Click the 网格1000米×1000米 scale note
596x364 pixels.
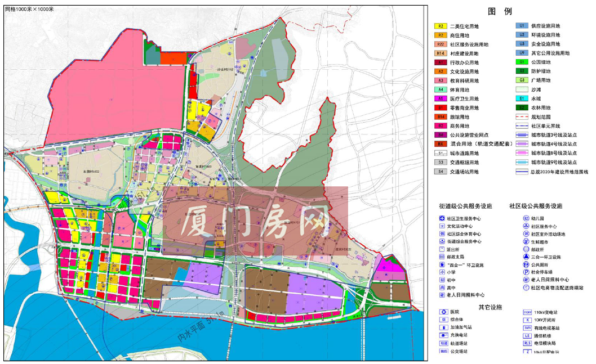click(x=29, y=9)
